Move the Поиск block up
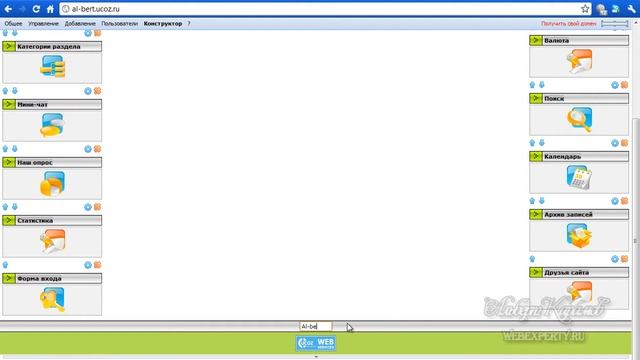 (x=532, y=84)
